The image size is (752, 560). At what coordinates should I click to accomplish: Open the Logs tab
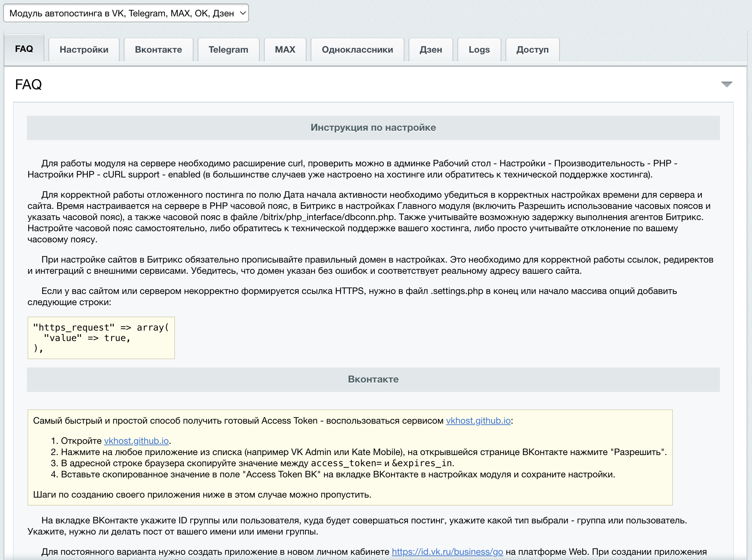(x=479, y=50)
